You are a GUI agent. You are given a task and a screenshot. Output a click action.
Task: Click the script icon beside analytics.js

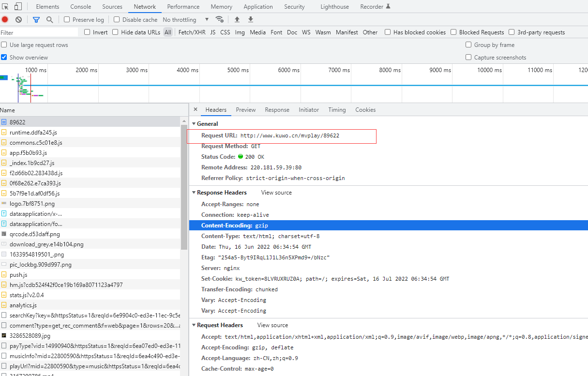pos(4,305)
